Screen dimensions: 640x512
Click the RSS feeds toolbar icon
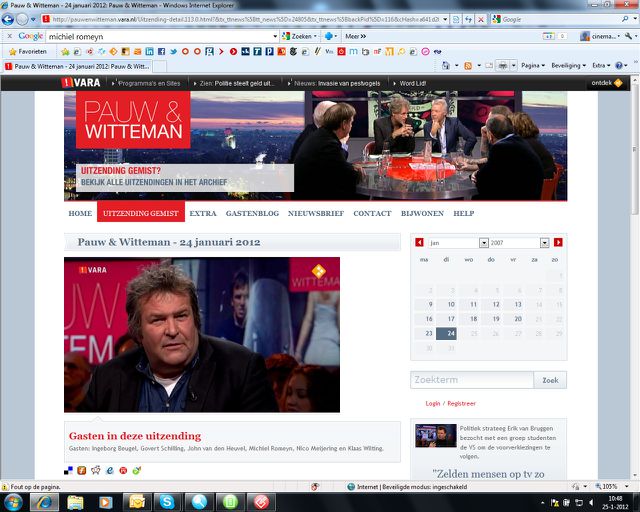(468, 65)
